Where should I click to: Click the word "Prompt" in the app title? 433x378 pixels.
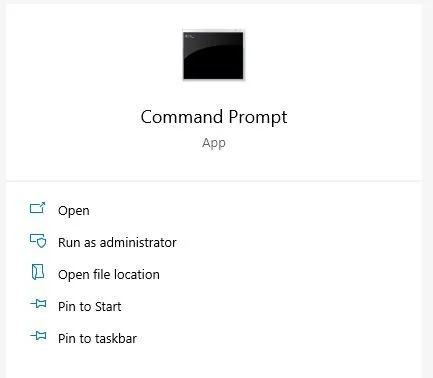258,118
